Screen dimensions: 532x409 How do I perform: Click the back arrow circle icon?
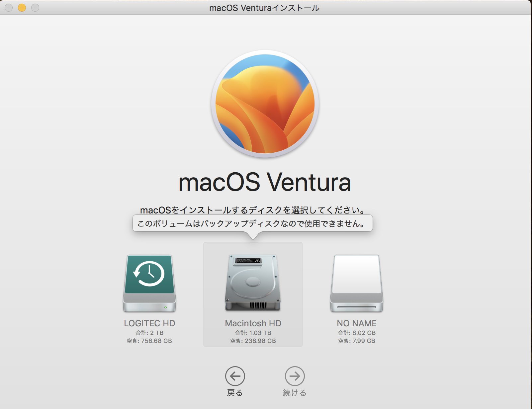pyautogui.click(x=235, y=376)
